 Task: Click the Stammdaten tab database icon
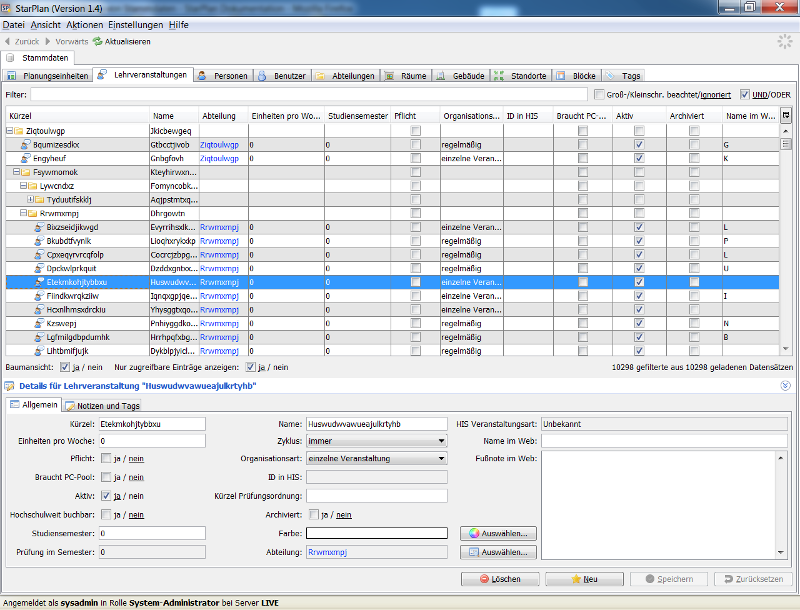[10, 58]
